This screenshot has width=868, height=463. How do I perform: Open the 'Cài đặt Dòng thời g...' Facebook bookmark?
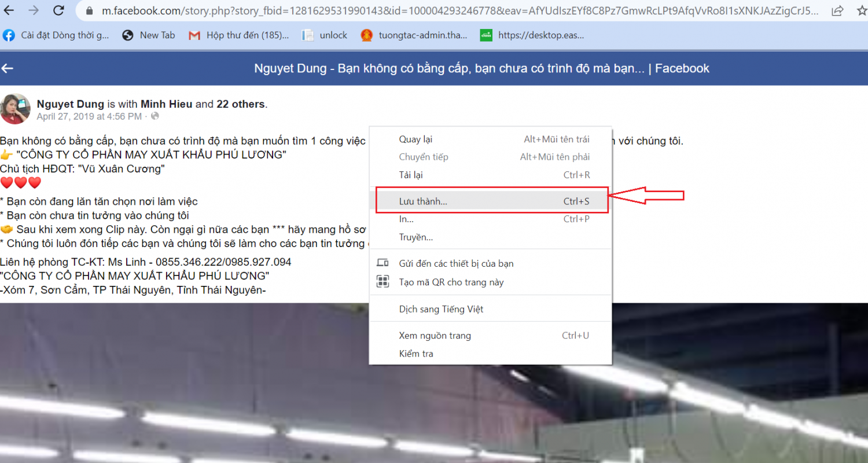56,35
